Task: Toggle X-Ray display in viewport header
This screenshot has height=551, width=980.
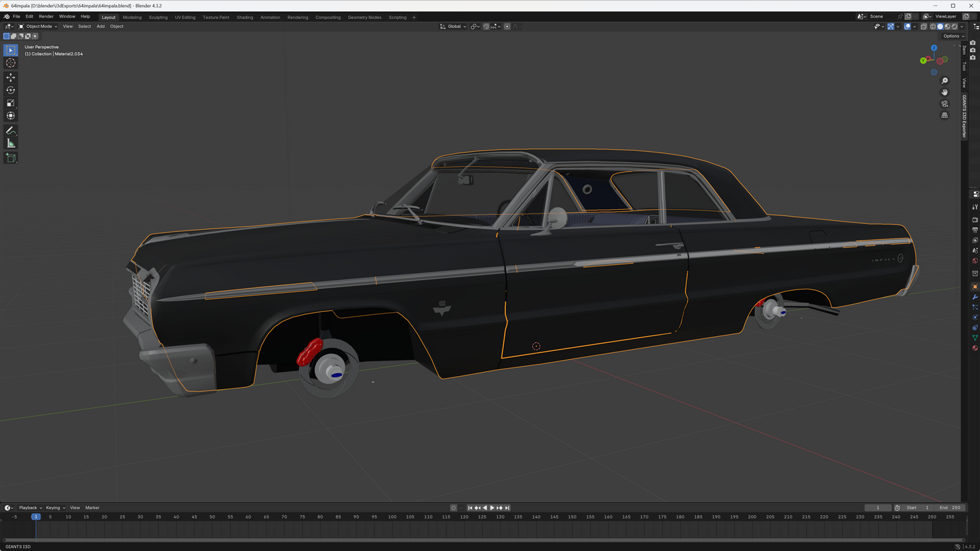Action: [923, 26]
